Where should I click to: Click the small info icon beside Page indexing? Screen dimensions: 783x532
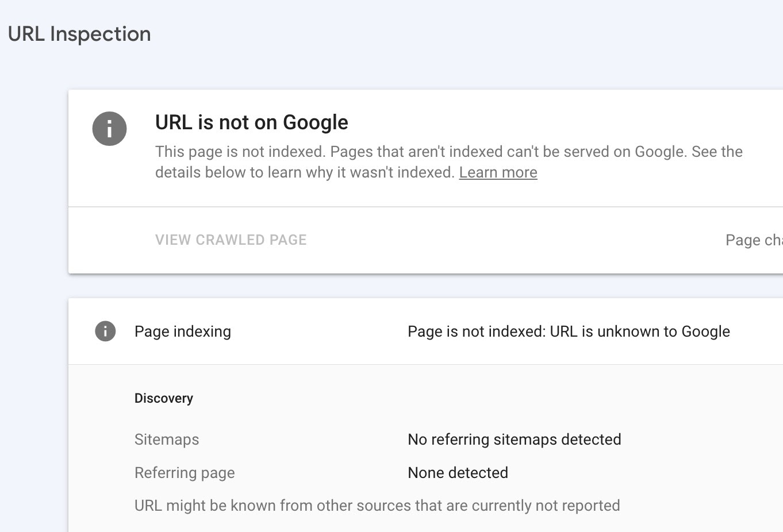(105, 331)
